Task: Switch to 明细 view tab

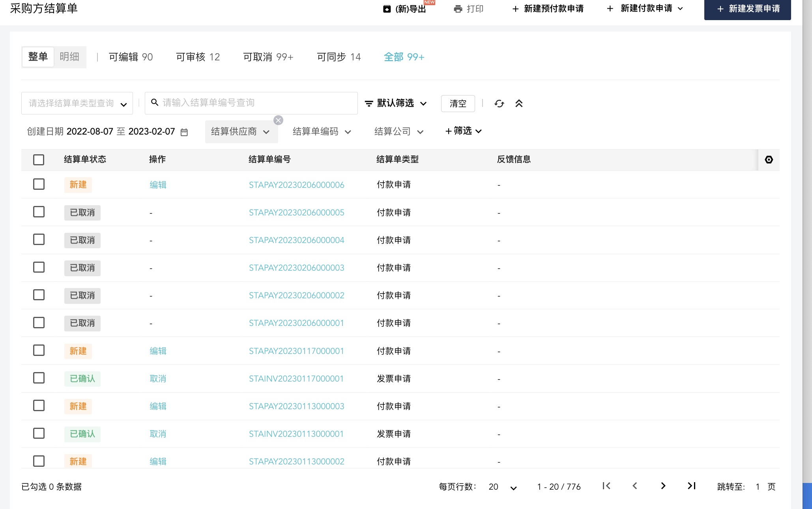Action: click(69, 57)
